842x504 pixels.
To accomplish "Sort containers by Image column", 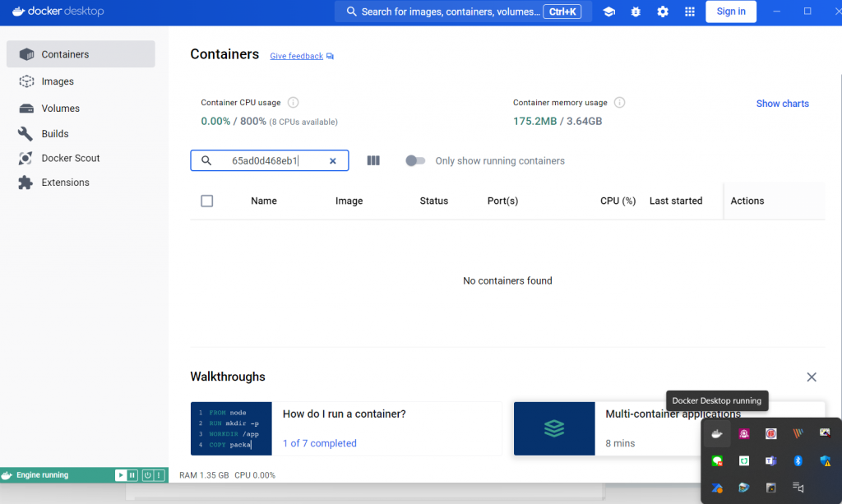I will pos(349,201).
